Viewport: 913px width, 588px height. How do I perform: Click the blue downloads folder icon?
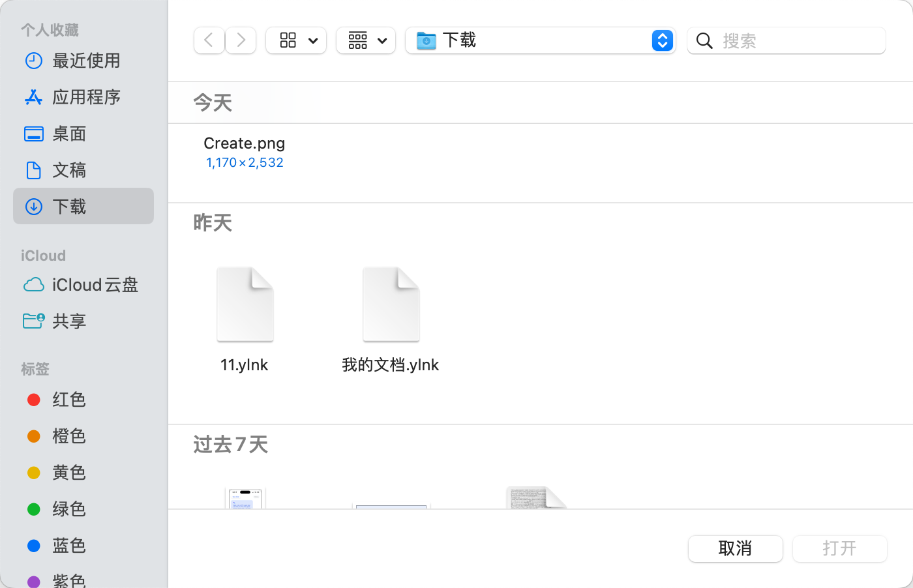coord(426,40)
